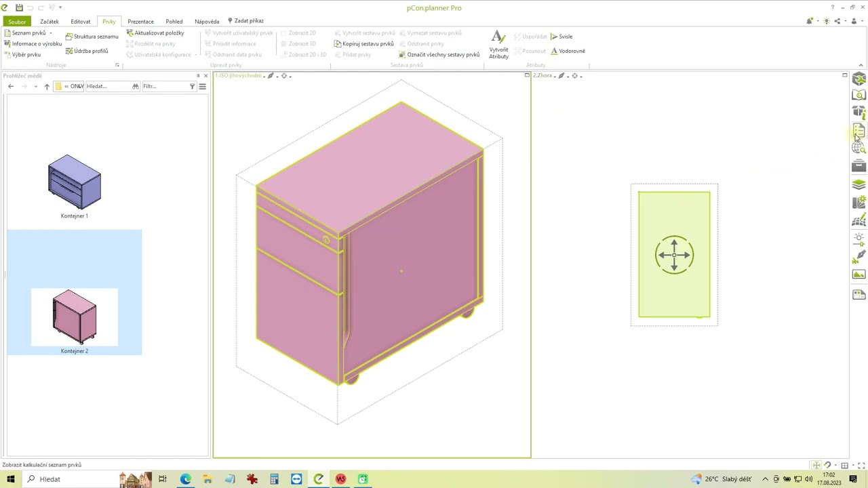Expand the Seznam prvků dropdown arrow
The width and height of the screenshot is (868, 488).
point(50,33)
